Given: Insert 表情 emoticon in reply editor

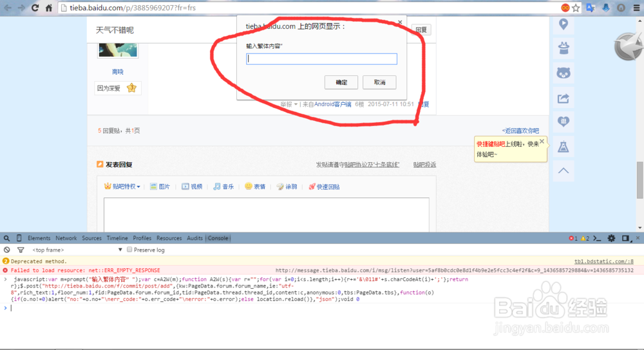Looking at the screenshot, I should 255,187.
